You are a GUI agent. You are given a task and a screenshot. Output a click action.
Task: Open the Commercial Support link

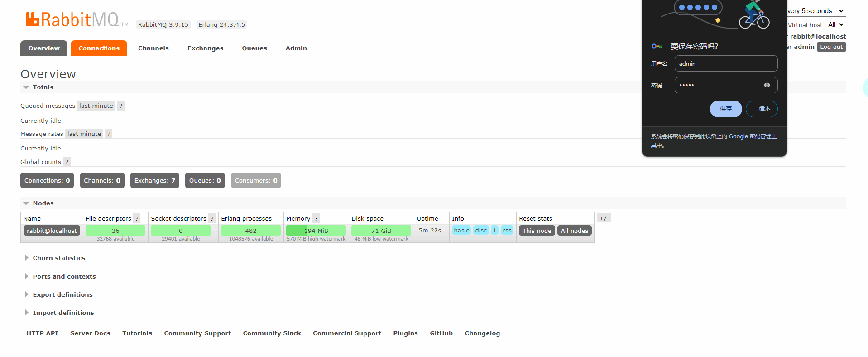tap(347, 333)
